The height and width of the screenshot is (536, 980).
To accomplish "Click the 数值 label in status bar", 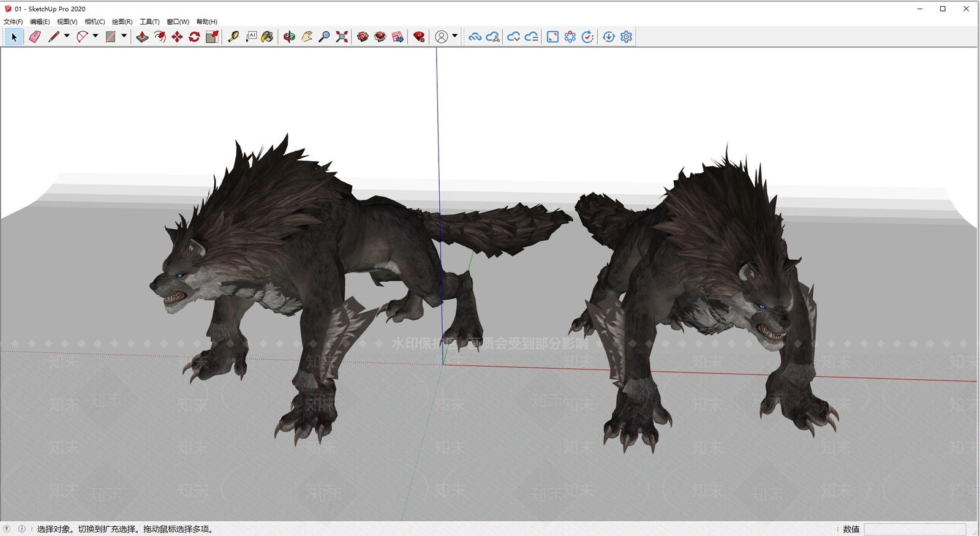I will point(851,529).
